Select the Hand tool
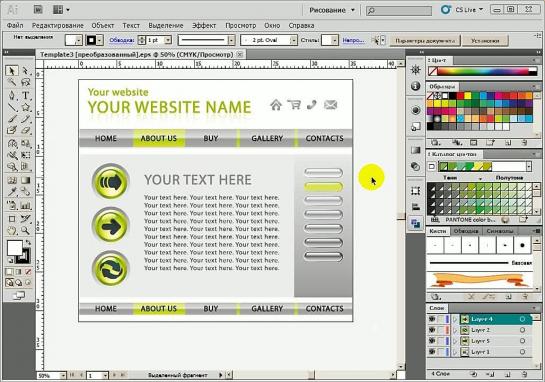The width and height of the screenshot is (545, 382). point(12,230)
